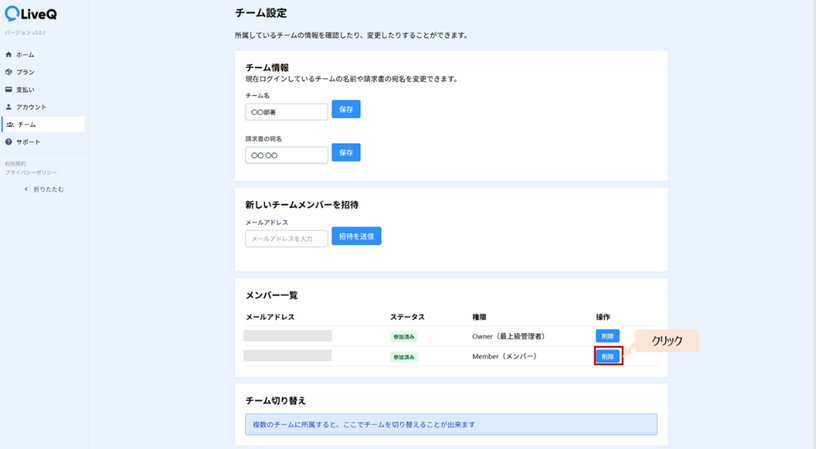Click the メールアドレス column header
The image size is (816, 449).
[x=270, y=317]
